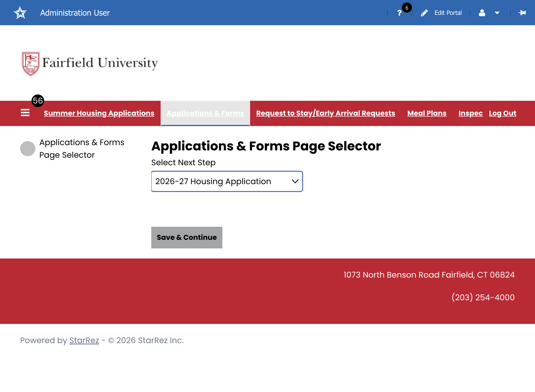Click the Inspec navigation link
The height and width of the screenshot is (392, 535).
[x=470, y=113]
